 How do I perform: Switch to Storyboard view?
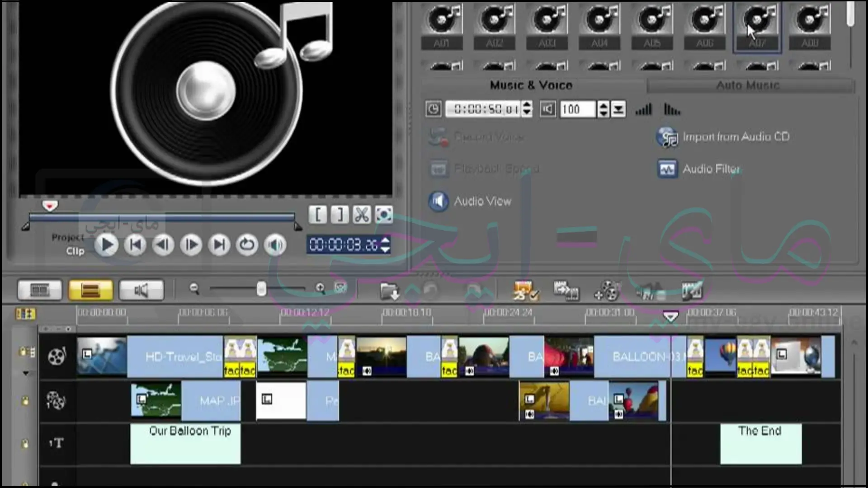pyautogui.click(x=40, y=290)
